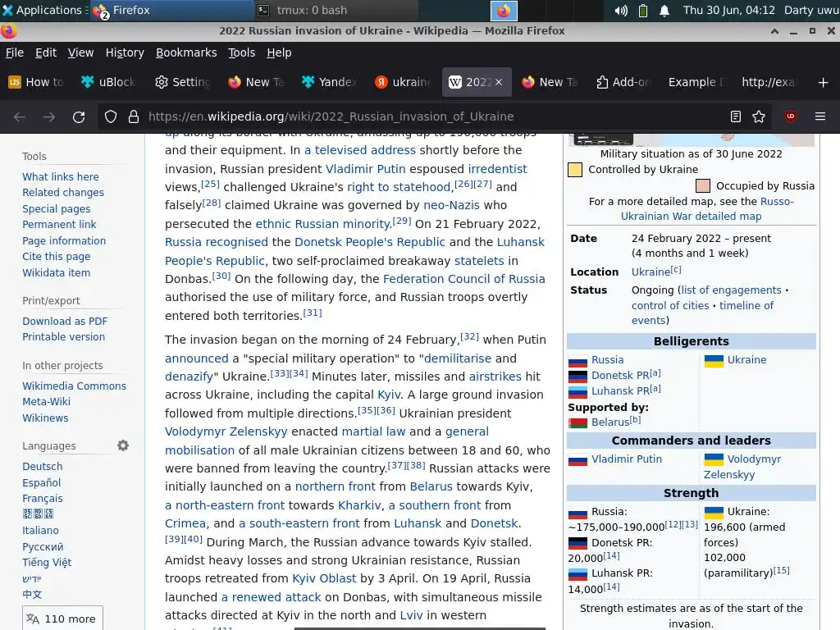Screen dimensions: 840x630
Task: Click the Permanent link entry
Action: coord(59,225)
